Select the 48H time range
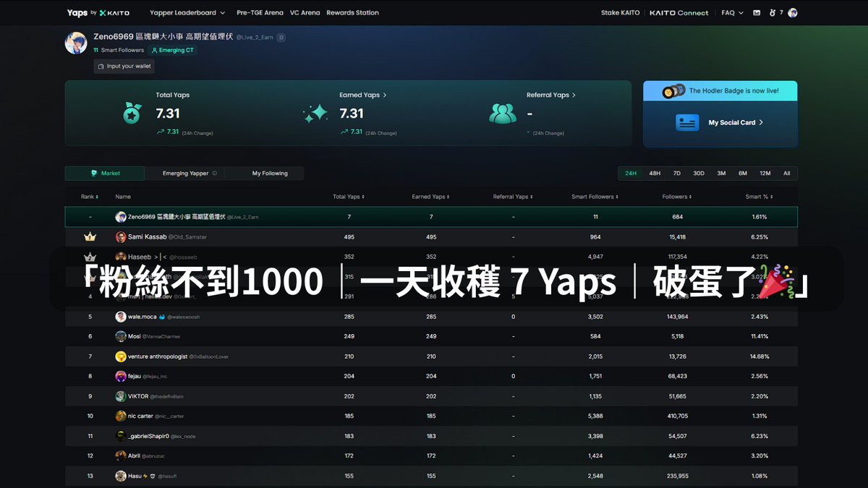The width and height of the screenshot is (868, 488). click(x=655, y=174)
